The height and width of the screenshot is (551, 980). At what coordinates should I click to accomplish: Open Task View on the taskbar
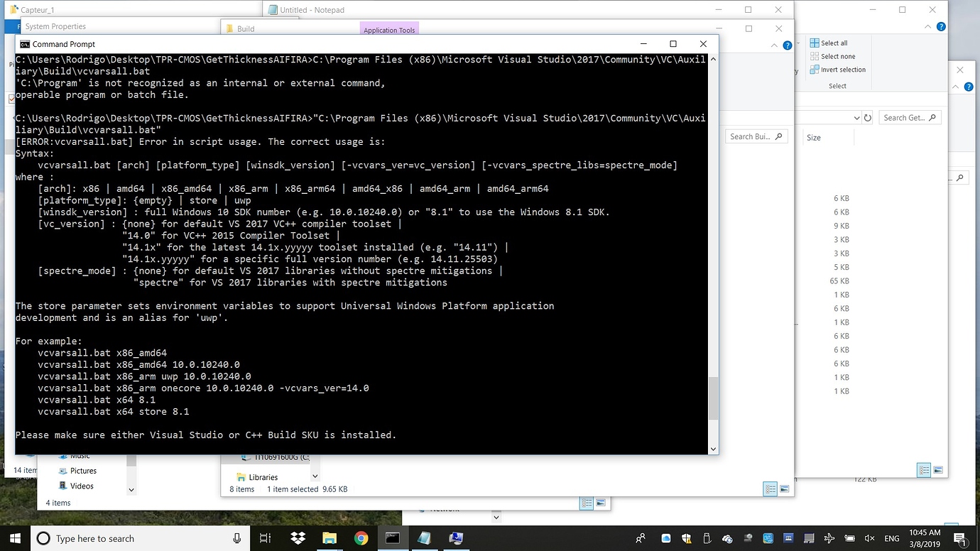265,538
